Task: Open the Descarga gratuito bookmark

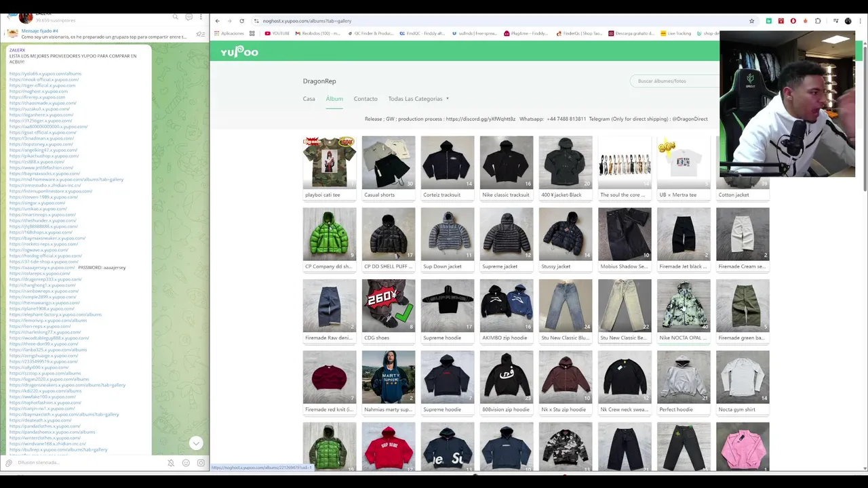Action: pos(631,33)
